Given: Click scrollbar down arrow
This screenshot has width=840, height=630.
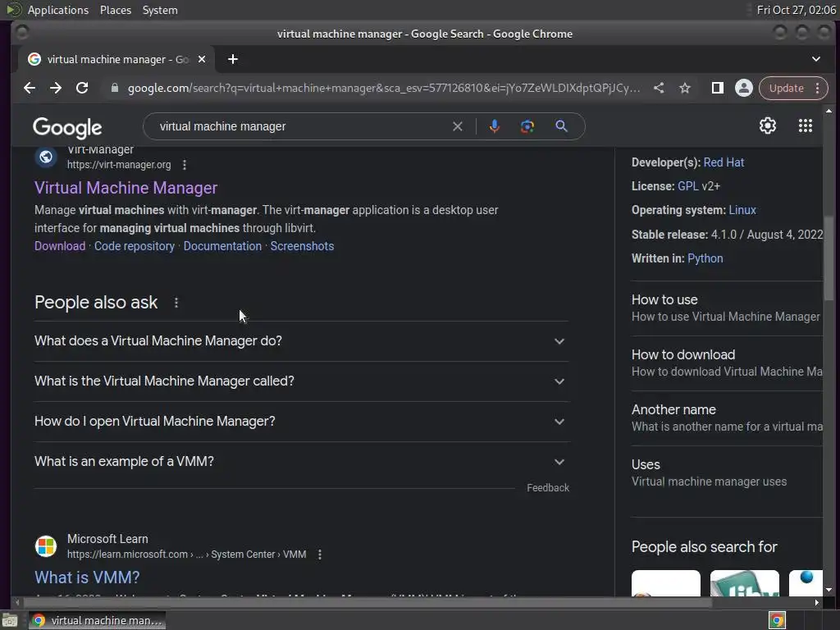Looking at the screenshot, I should 829,590.
